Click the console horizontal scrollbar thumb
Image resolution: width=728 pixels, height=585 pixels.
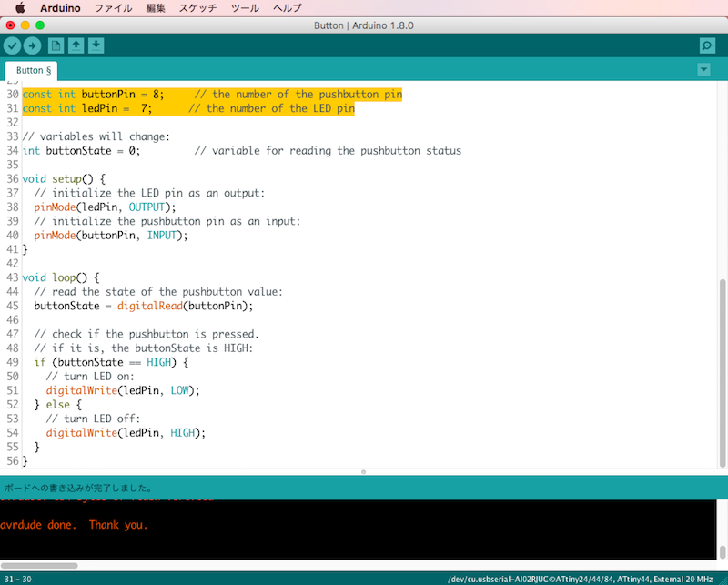point(39,566)
